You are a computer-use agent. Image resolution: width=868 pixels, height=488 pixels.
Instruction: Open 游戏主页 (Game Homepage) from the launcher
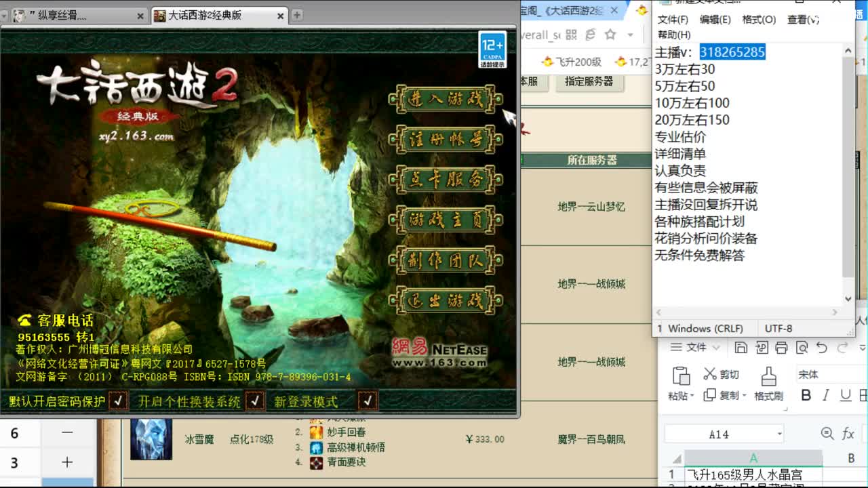point(446,220)
